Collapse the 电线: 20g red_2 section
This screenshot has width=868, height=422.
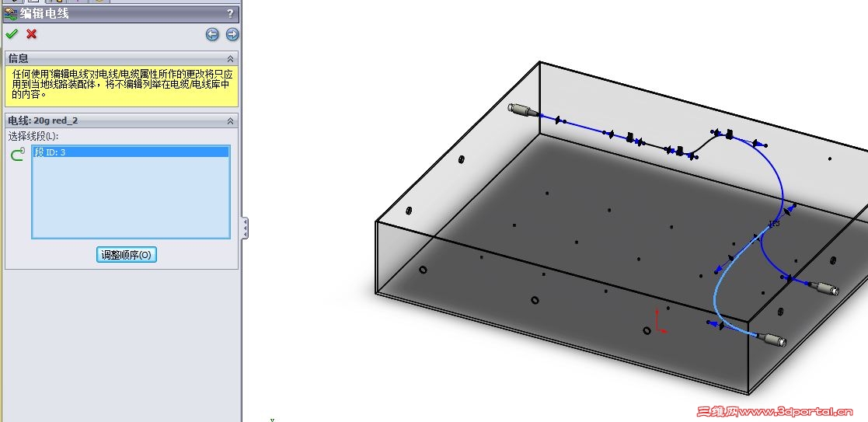(x=230, y=120)
